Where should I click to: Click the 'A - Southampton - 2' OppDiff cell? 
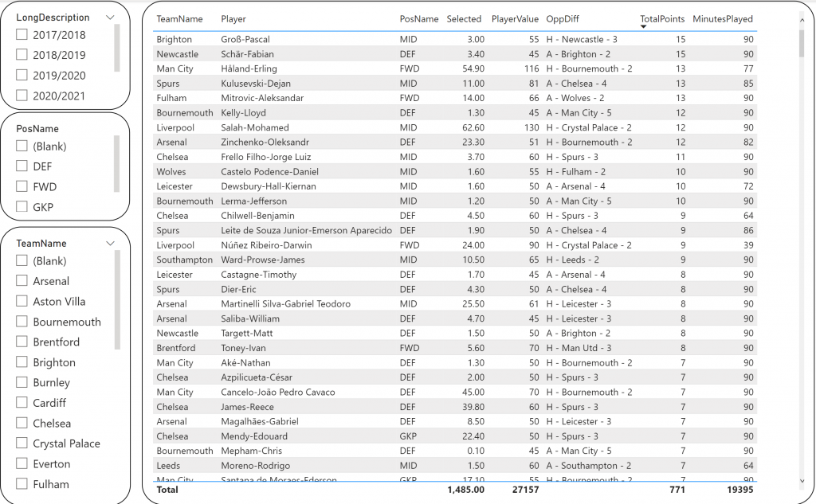(589, 466)
